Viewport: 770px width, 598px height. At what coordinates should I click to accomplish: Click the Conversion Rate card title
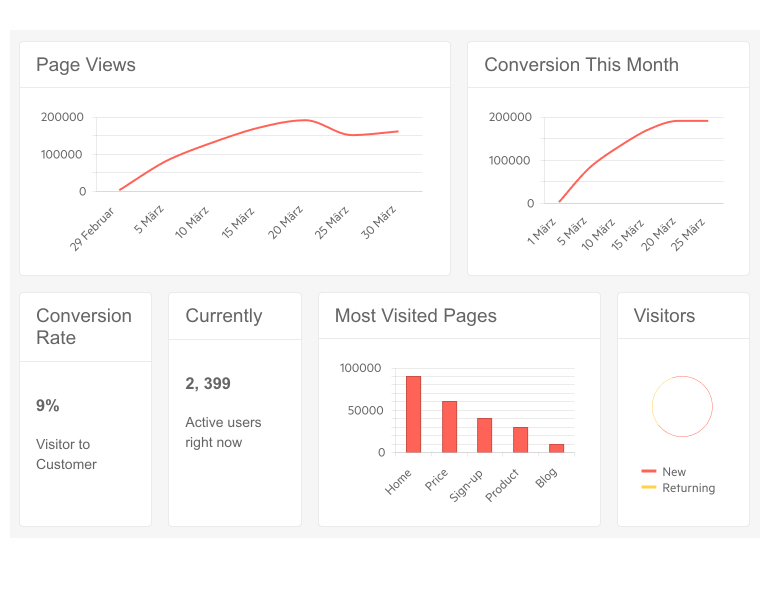click(84, 327)
